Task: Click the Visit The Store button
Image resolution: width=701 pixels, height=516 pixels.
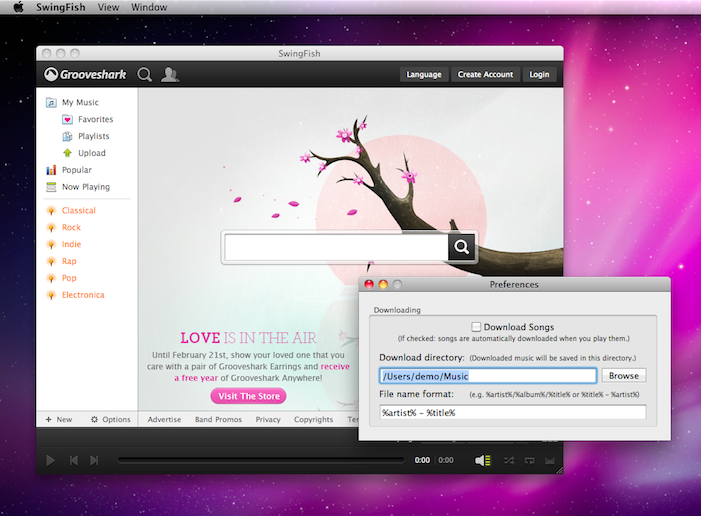Action: click(249, 396)
